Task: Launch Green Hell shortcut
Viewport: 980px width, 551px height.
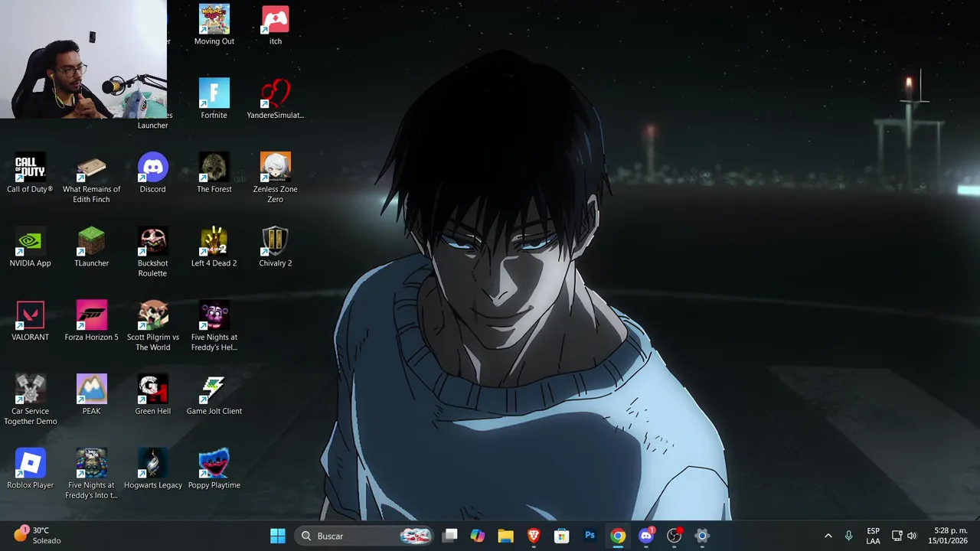Action: [153, 396]
